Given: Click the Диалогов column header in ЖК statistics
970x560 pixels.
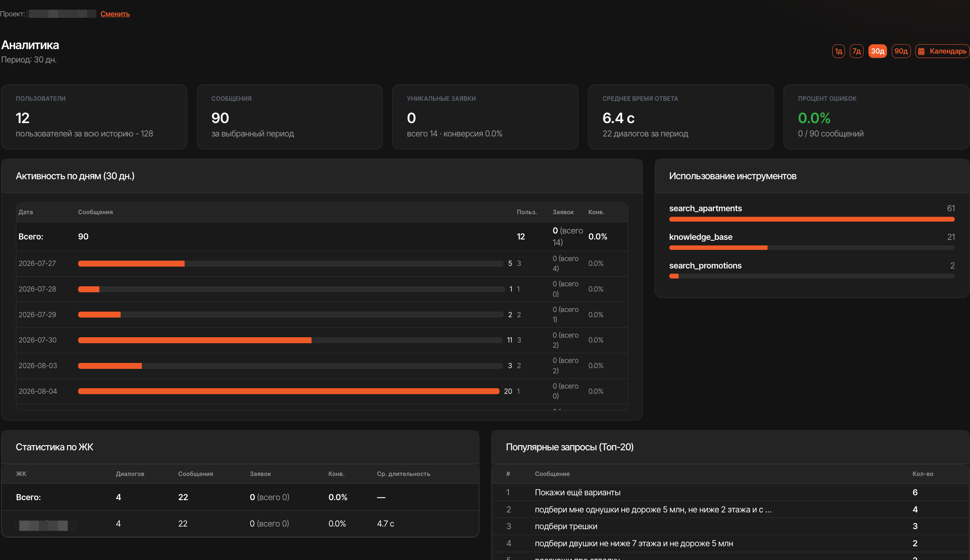Looking at the screenshot, I should click(130, 474).
